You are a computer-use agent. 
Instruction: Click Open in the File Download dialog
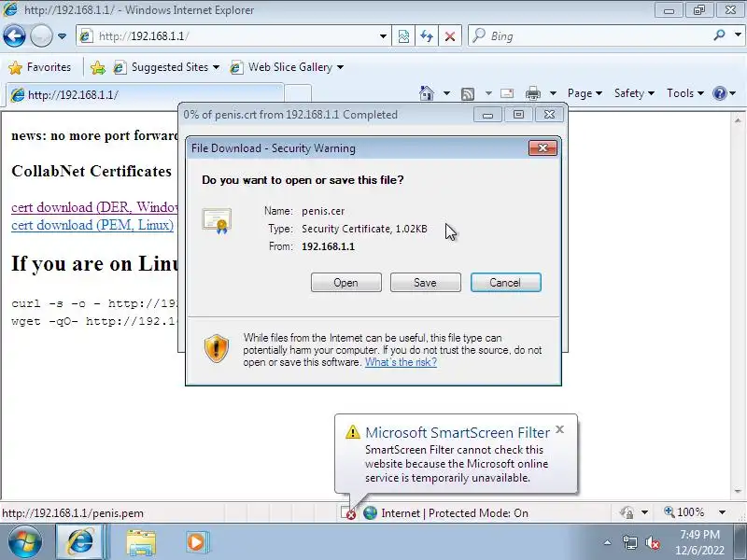click(345, 283)
